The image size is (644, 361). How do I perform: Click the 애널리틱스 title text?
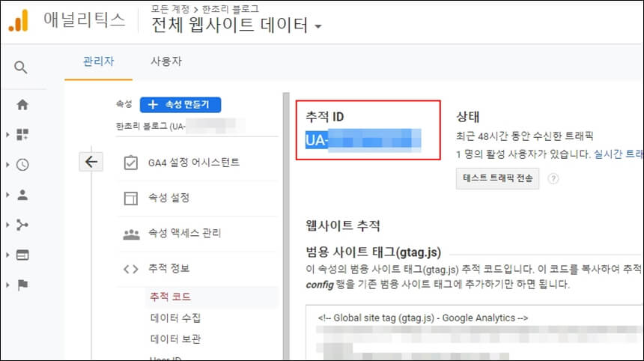[84, 19]
